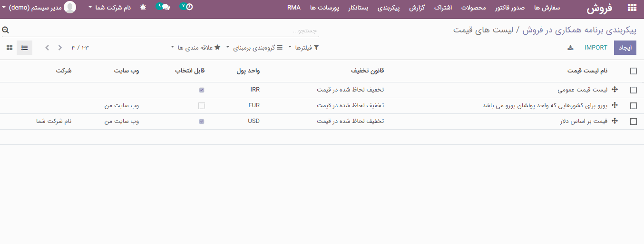This screenshot has width=644, height=244.
Task: Toggle the select-all checkbox in header
Action: point(633,71)
